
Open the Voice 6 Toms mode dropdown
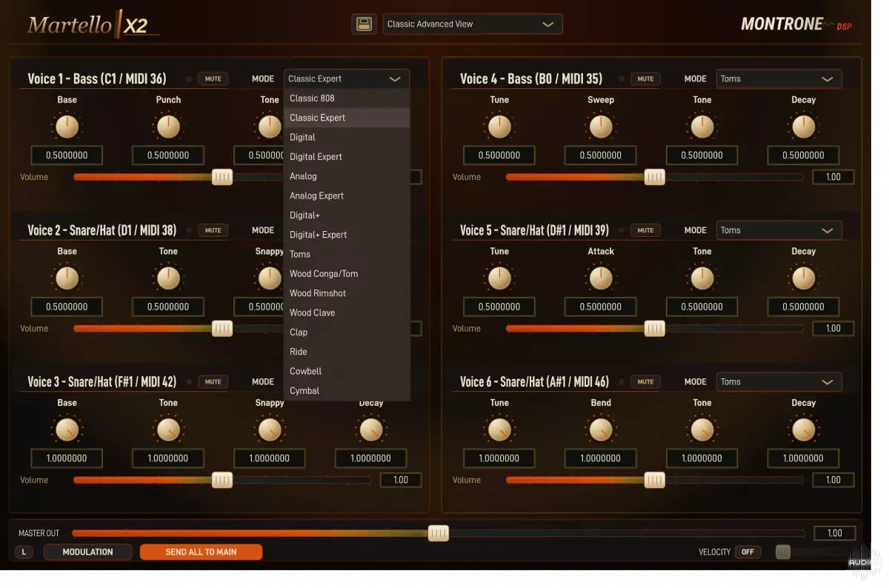(x=779, y=381)
